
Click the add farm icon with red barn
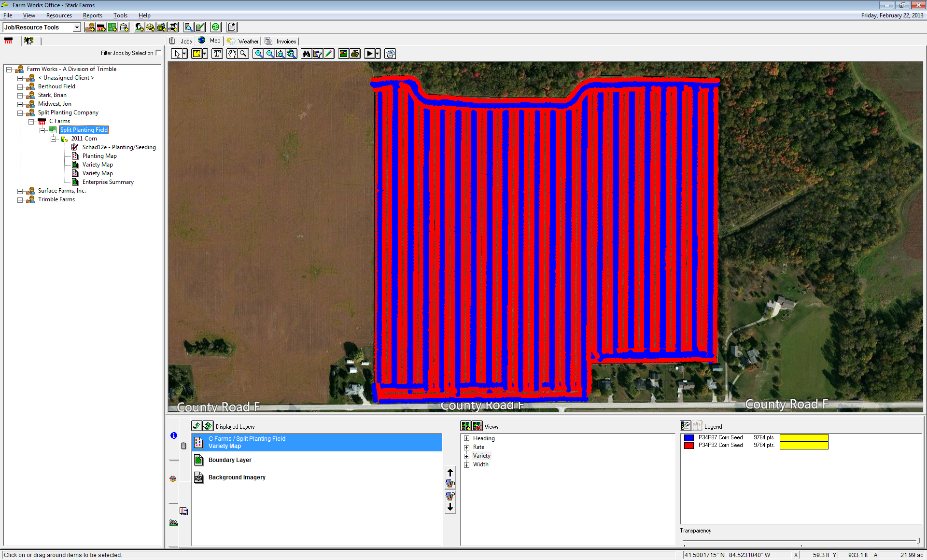point(101,27)
